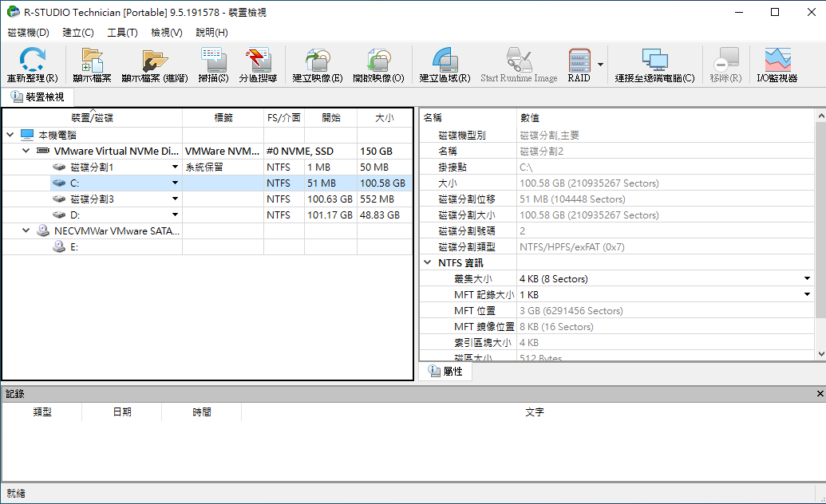Click the NECVMWar SATA optical drive icon
This screenshot has height=504, width=826.
(43, 230)
